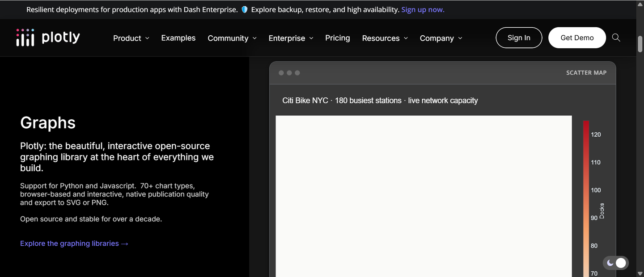The width and height of the screenshot is (644, 277).
Task: Click the 100 colorbar tick label
Action: 596,190
